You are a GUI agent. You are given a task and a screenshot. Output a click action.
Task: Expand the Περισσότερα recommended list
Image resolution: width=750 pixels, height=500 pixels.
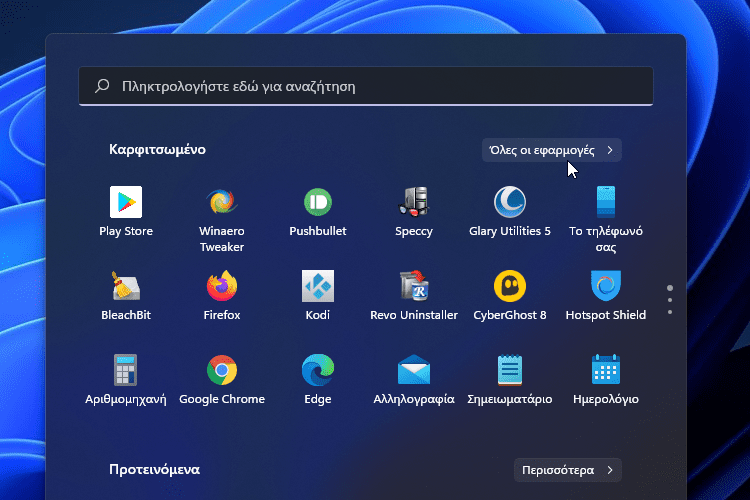pyautogui.click(x=568, y=470)
